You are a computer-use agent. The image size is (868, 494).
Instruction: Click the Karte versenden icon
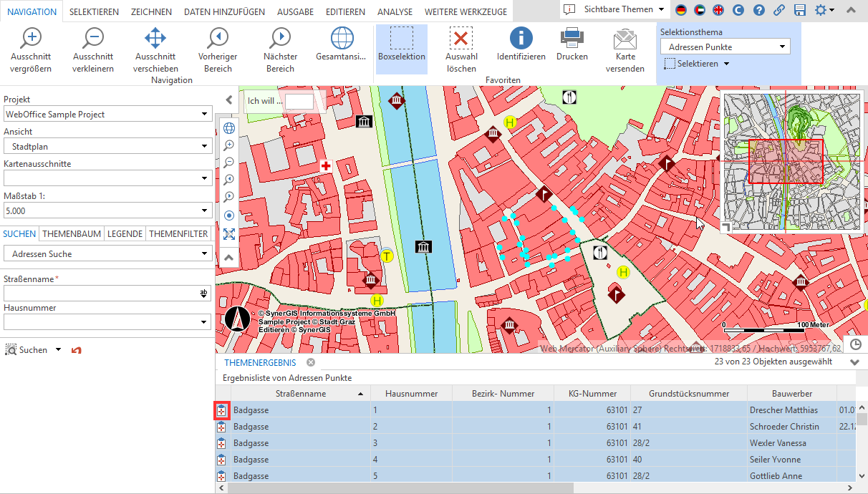pos(624,44)
